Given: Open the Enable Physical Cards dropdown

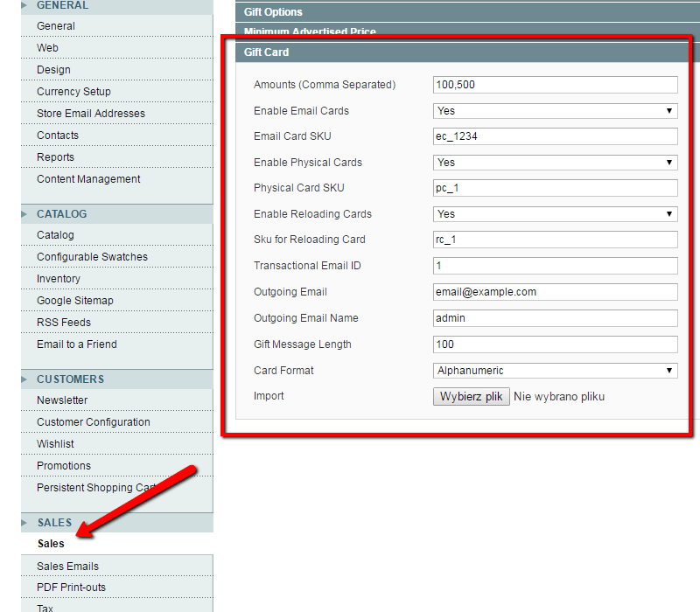Looking at the screenshot, I should point(555,163).
